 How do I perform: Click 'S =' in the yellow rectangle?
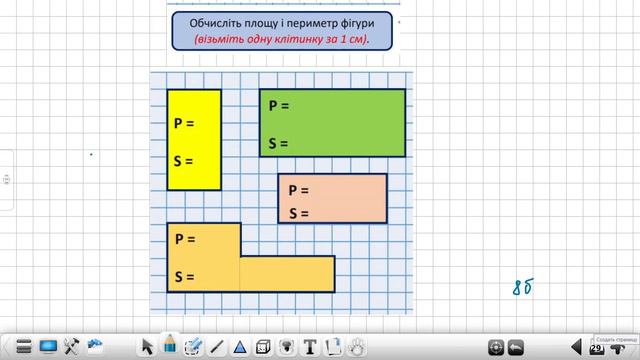click(x=183, y=161)
